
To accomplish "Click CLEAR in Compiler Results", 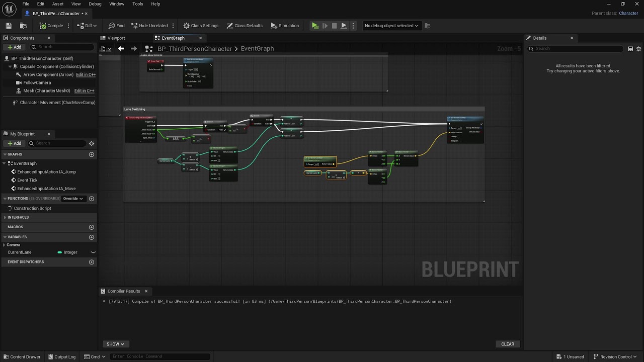I will coord(508,344).
